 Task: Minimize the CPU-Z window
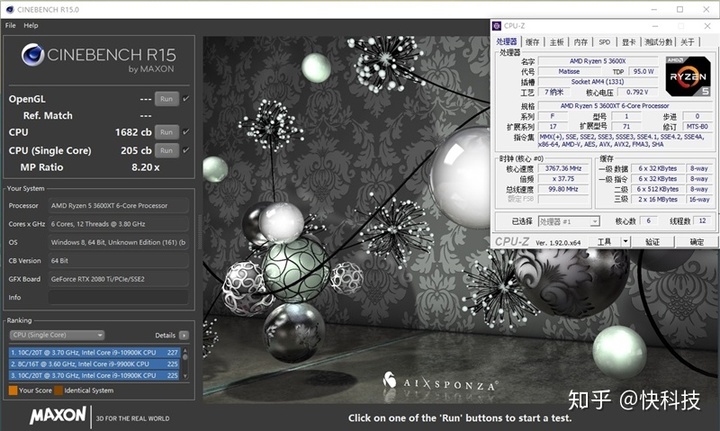coord(655,26)
